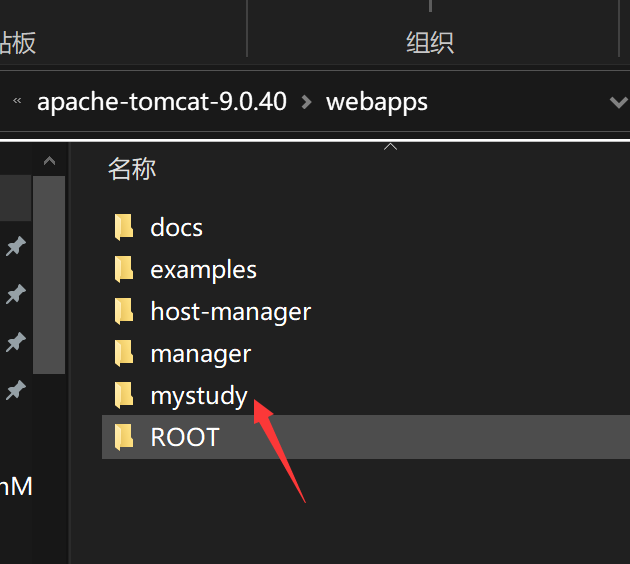The height and width of the screenshot is (564, 630).
Task: Open the address bar history dropdown
Action: point(618,102)
